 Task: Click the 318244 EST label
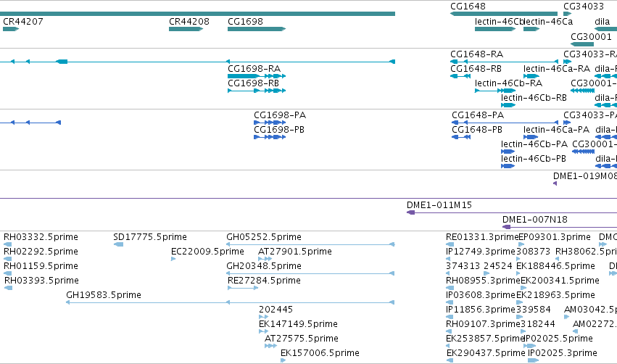538,325
